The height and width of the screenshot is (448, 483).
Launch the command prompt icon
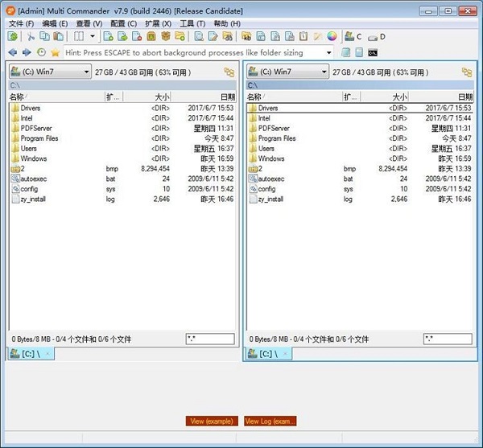point(373,52)
